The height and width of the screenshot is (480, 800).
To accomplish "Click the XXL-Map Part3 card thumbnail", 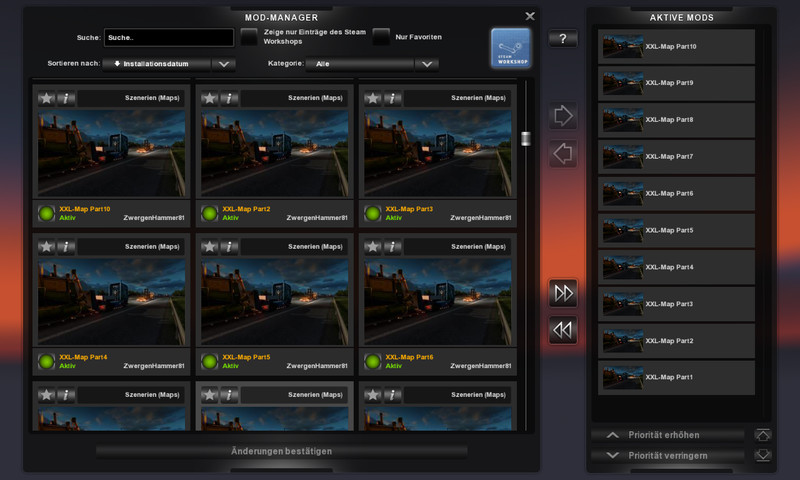I will click(x=438, y=153).
